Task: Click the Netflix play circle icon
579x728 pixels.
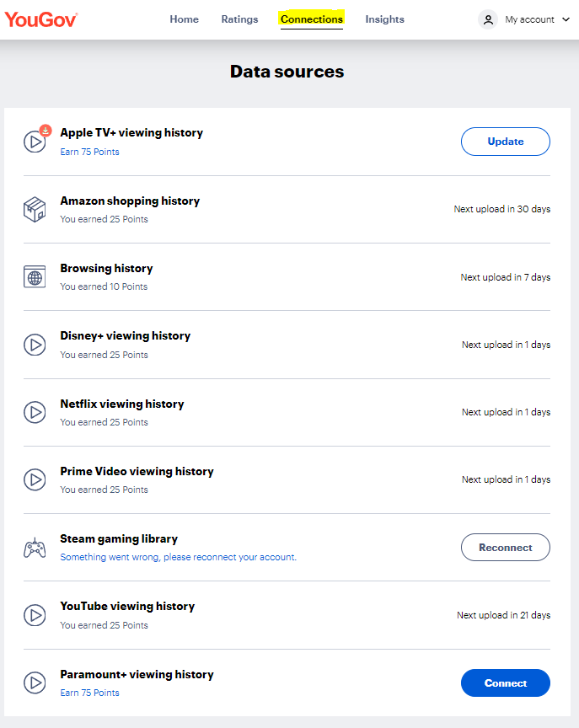Action: (35, 412)
